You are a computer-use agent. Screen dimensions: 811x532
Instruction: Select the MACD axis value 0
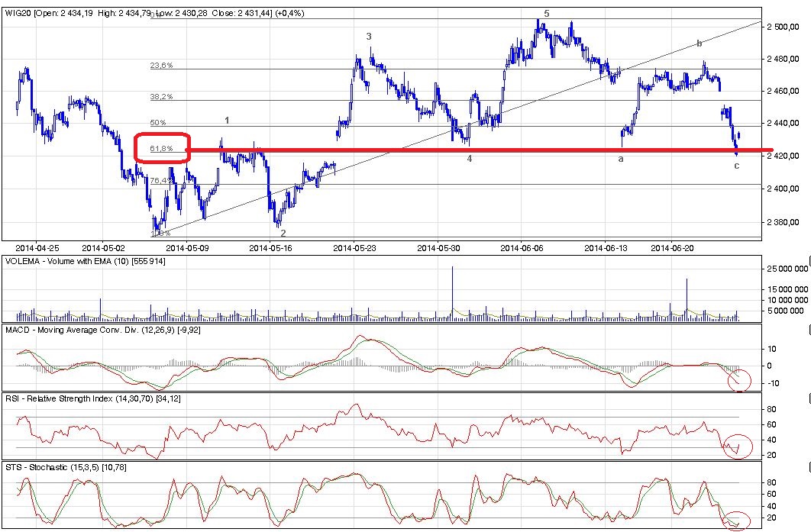tap(770, 366)
